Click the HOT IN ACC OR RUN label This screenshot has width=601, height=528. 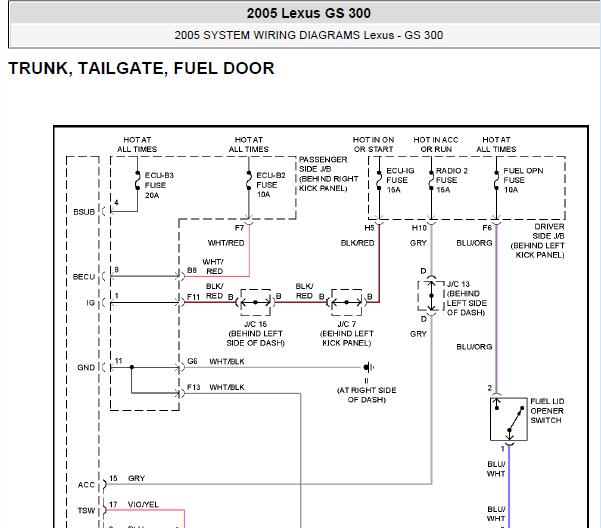click(436, 144)
